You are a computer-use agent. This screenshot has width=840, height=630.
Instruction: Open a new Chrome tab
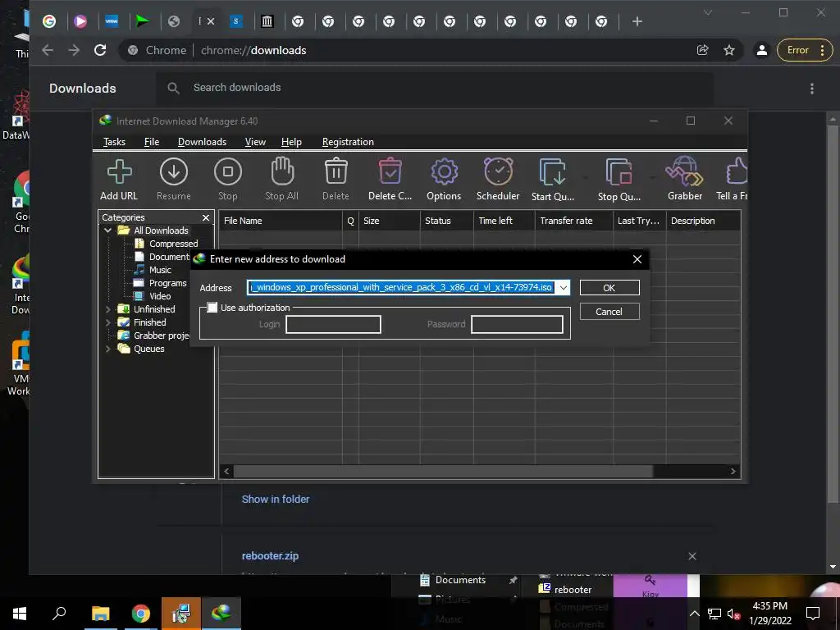637,21
